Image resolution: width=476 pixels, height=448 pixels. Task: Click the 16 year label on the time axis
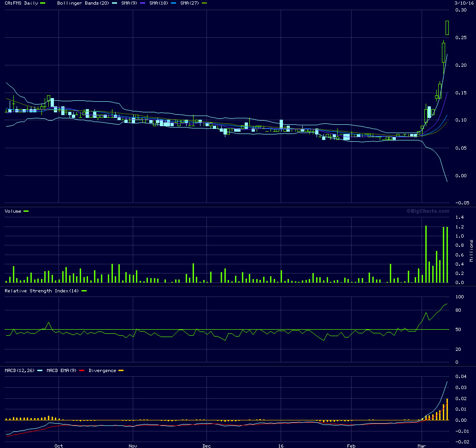(x=281, y=446)
